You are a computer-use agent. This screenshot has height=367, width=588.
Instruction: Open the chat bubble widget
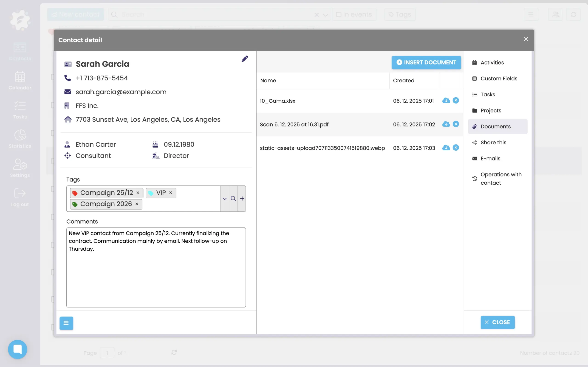[x=17, y=349]
